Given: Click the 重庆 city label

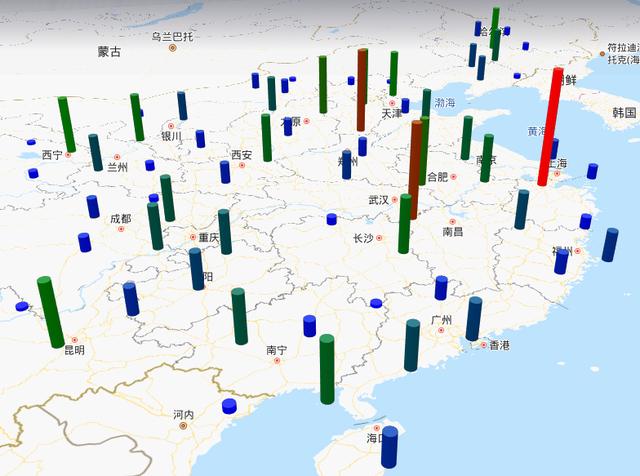Looking at the screenshot, I should [x=209, y=238].
